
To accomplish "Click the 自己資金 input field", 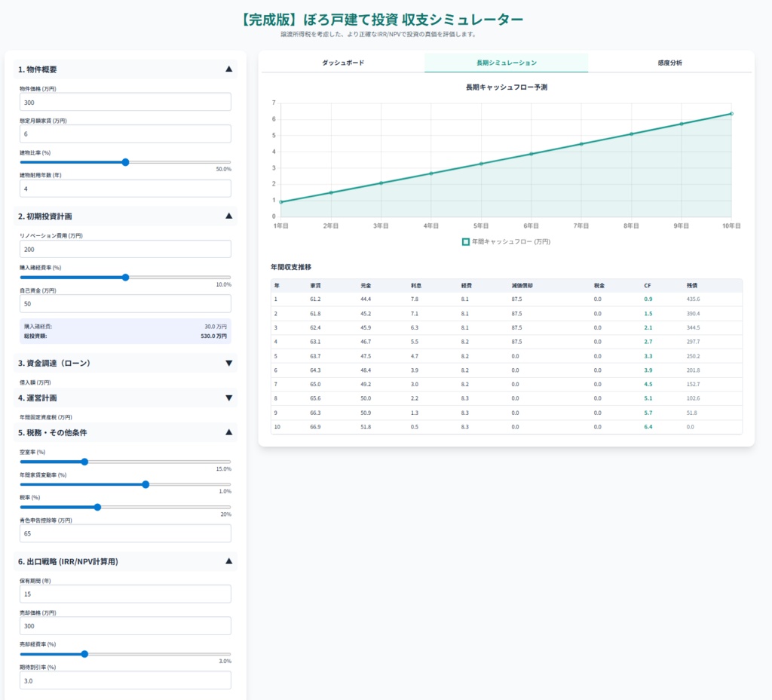I will pos(126,304).
